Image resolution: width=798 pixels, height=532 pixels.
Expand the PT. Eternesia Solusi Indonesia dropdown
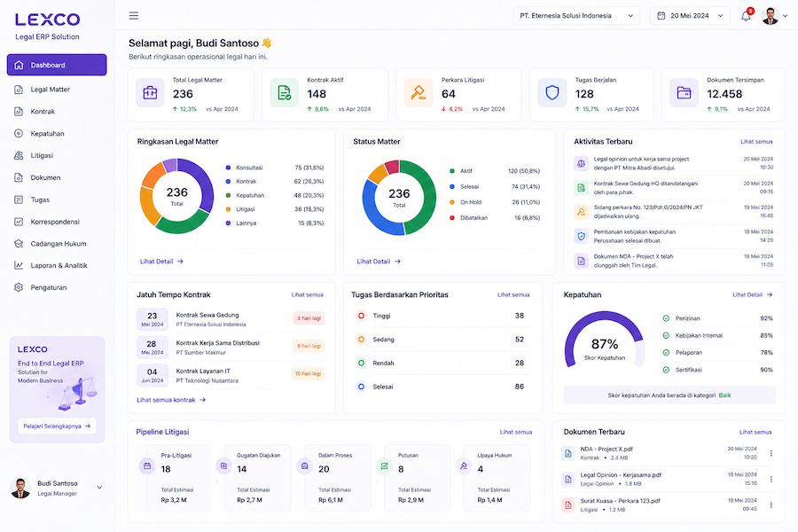point(576,16)
